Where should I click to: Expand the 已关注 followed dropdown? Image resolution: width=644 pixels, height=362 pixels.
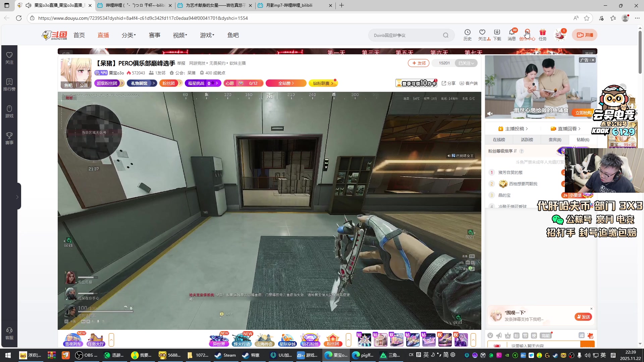coord(466,63)
